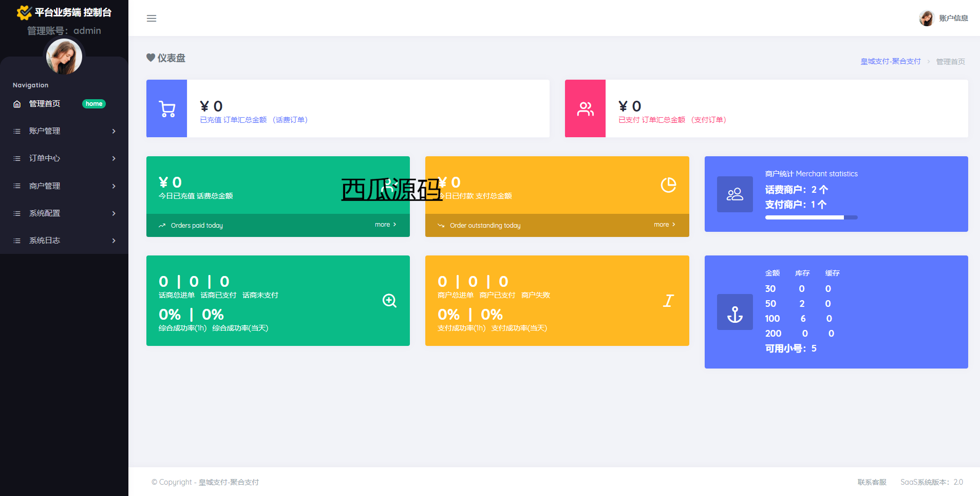Click the pie chart icon on yellow card
The width and height of the screenshot is (980, 496).
point(668,185)
